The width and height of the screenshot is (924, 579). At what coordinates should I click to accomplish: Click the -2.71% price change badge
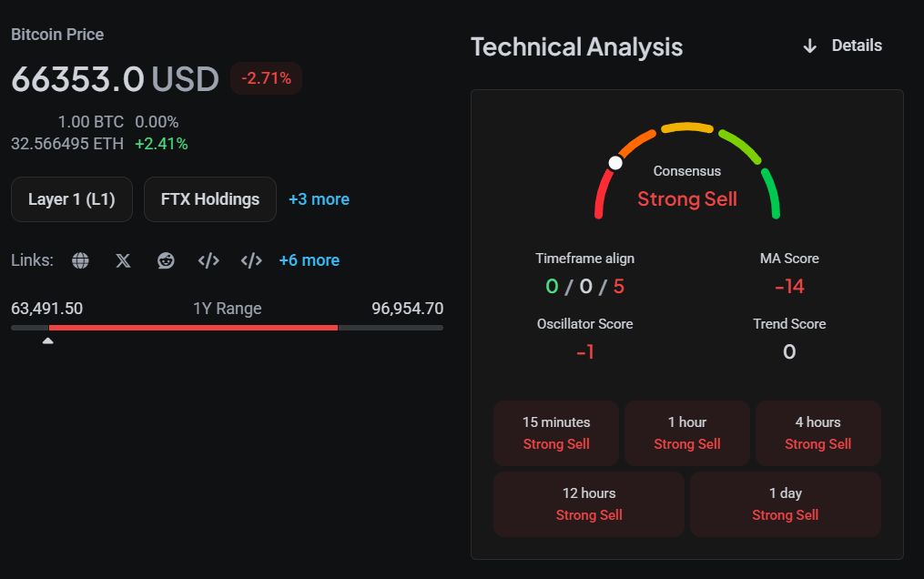(266, 78)
